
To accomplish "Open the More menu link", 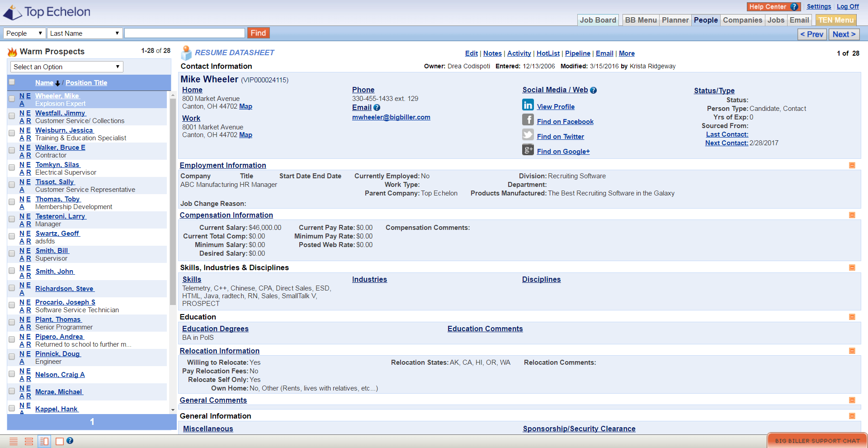I will coord(627,53).
